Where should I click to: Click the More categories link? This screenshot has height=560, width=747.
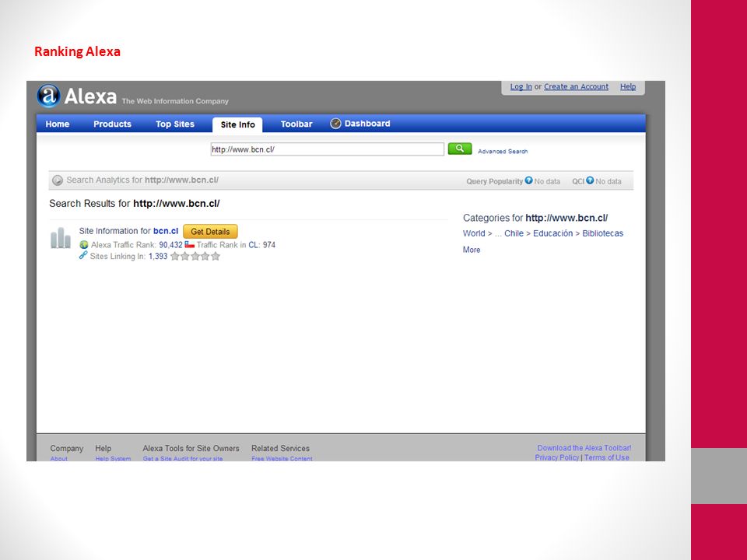472,250
